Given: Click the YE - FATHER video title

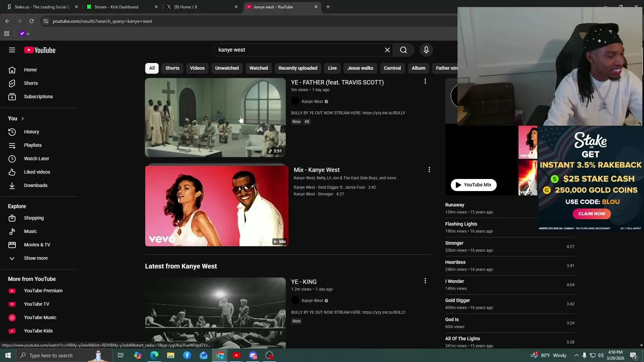Looking at the screenshot, I should coord(337,82).
